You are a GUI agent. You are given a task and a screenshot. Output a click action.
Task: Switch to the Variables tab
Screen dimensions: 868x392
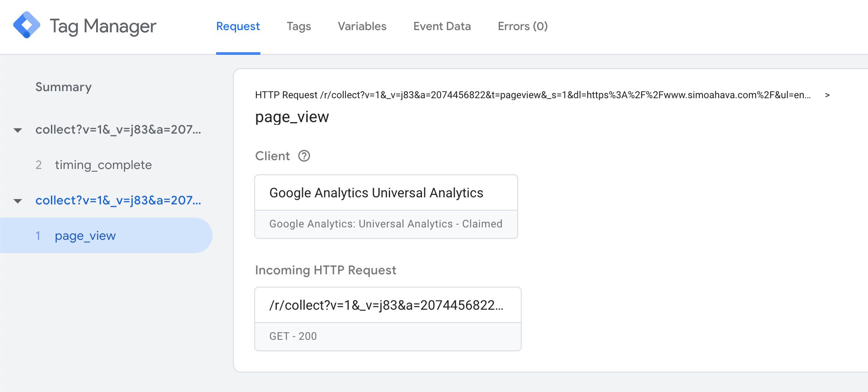click(362, 27)
